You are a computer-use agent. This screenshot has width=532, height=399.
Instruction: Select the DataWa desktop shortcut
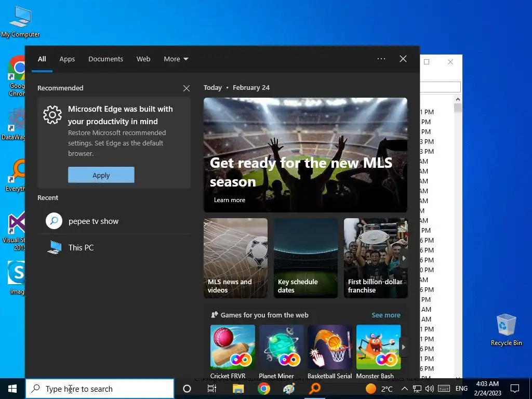pyautogui.click(x=14, y=124)
